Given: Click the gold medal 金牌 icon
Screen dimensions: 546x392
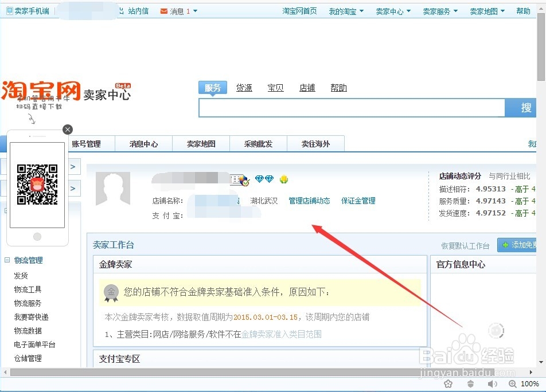Looking at the screenshot, I should pos(111,293).
